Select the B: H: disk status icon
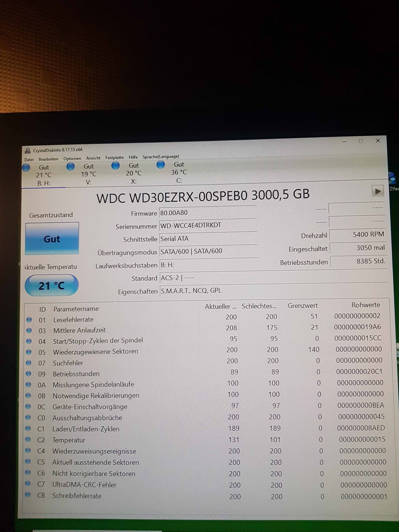 click(x=26, y=168)
